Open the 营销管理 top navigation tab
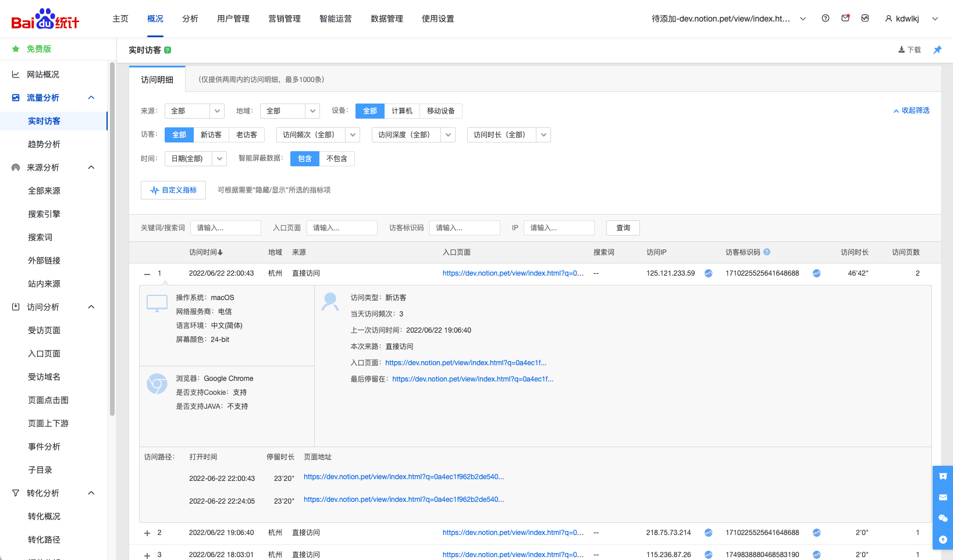The image size is (953, 560). [285, 19]
